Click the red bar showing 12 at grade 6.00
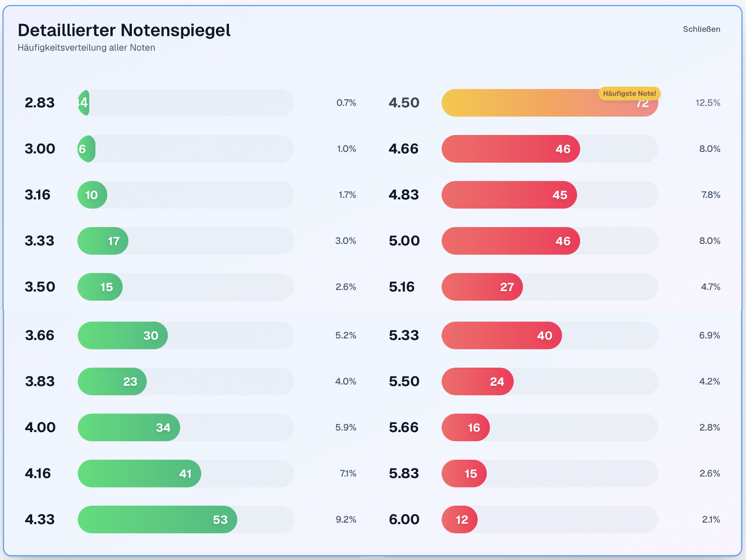This screenshot has width=746, height=560. point(460,520)
